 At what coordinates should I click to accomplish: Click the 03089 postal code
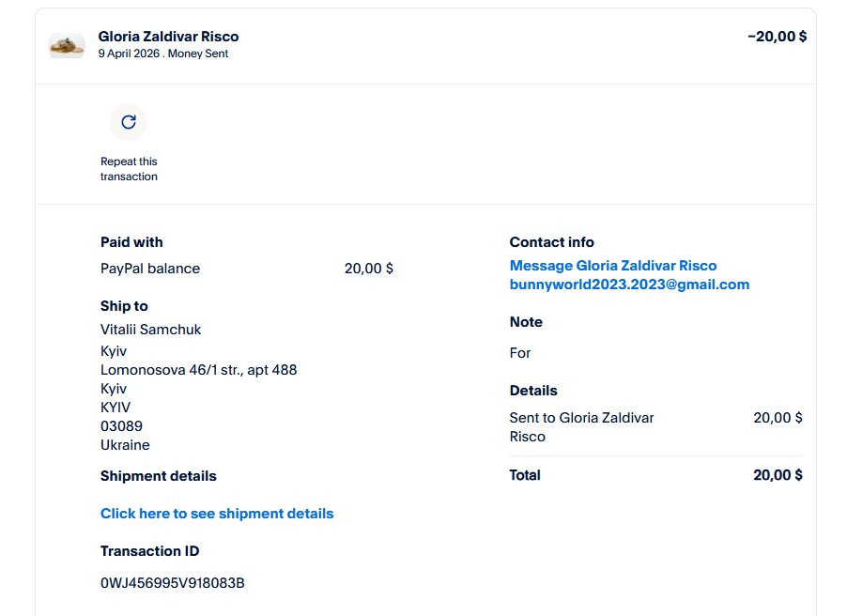pyautogui.click(x=121, y=426)
